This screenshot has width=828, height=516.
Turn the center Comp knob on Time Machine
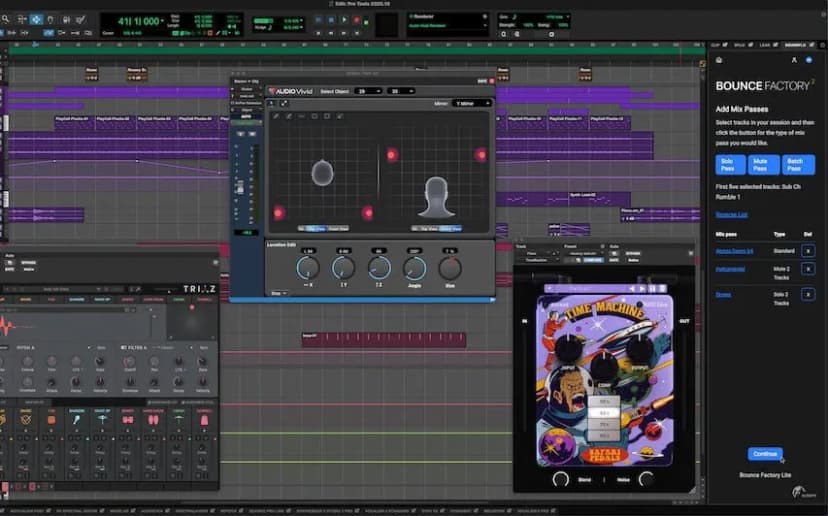click(604, 367)
